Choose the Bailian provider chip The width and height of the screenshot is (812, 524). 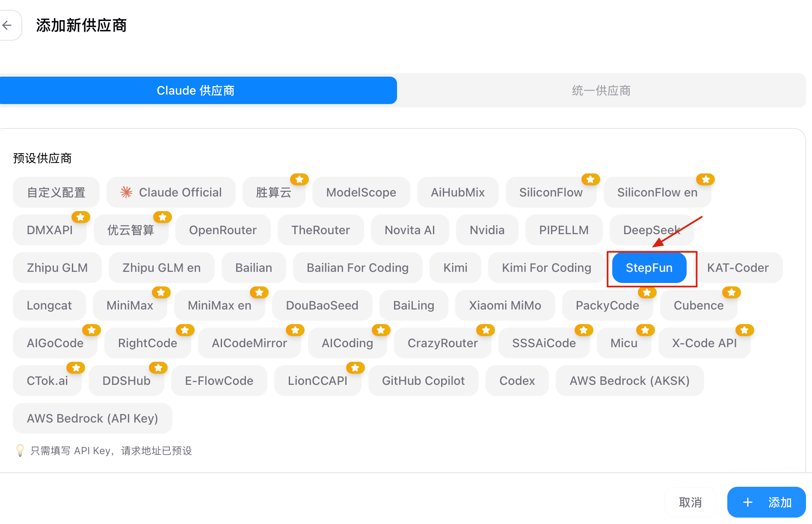(254, 268)
